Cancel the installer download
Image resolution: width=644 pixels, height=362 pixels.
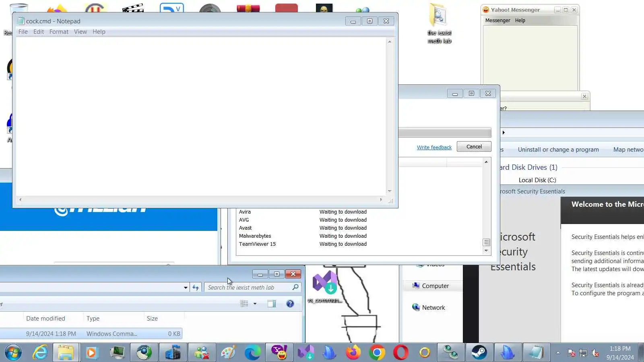tap(474, 147)
